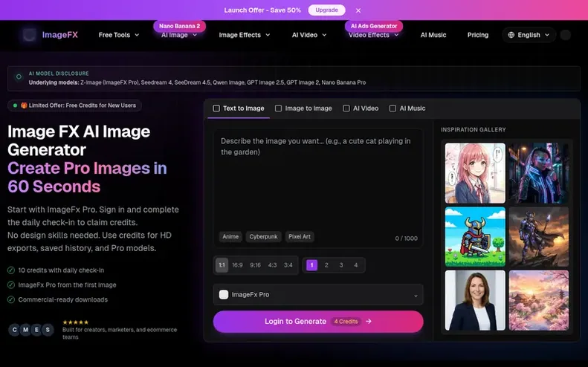
Task: Click the AI Video tab icon
Action: point(346,108)
